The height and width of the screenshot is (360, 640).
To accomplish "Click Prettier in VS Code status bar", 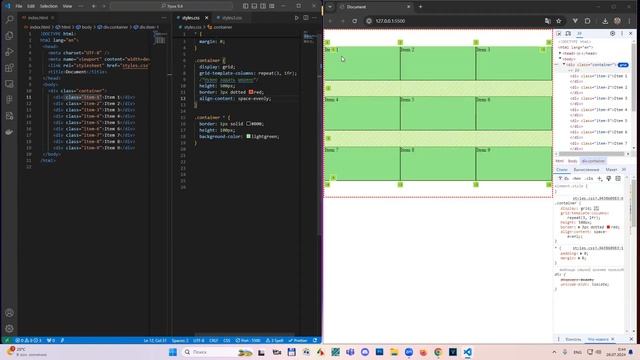I will point(298,340).
